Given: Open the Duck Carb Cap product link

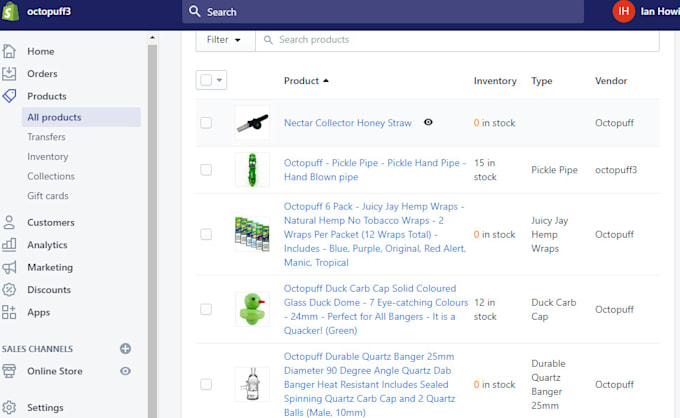Looking at the screenshot, I should click(376, 309).
